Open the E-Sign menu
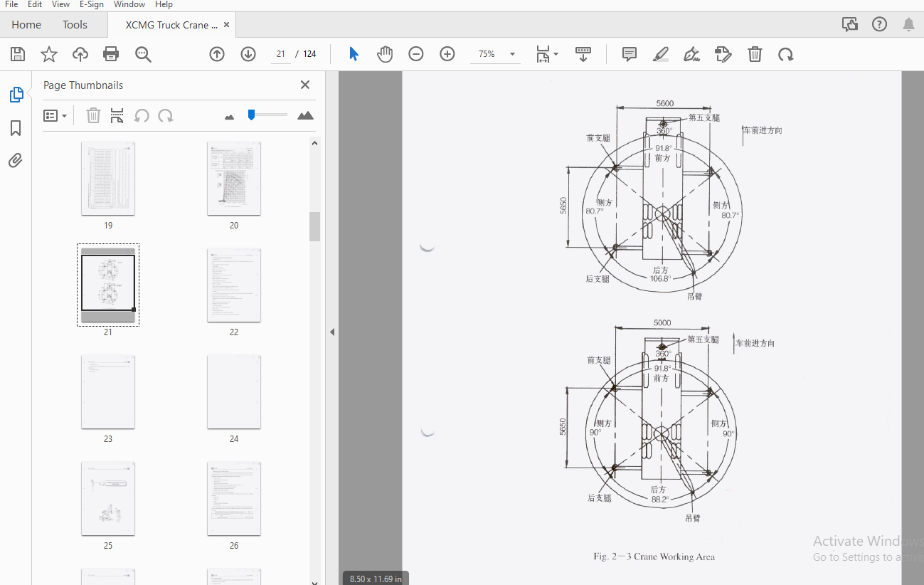The image size is (924, 585). click(x=92, y=4)
